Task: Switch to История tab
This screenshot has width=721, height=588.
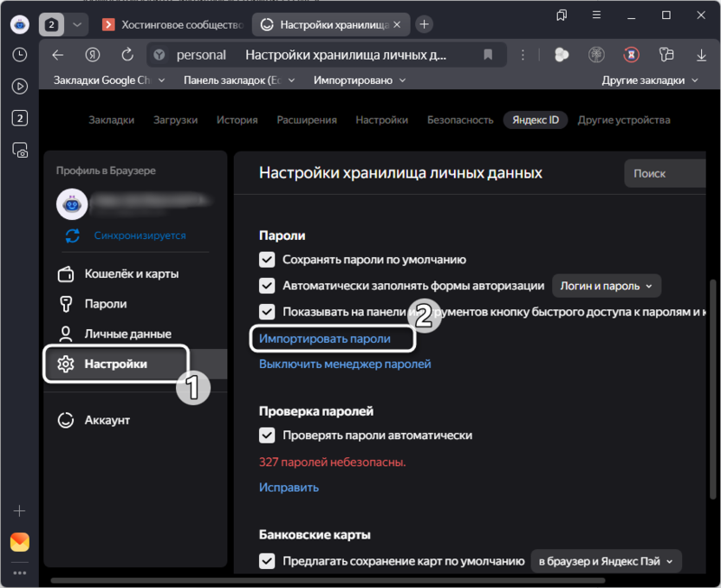Action: (x=237, y=120)
